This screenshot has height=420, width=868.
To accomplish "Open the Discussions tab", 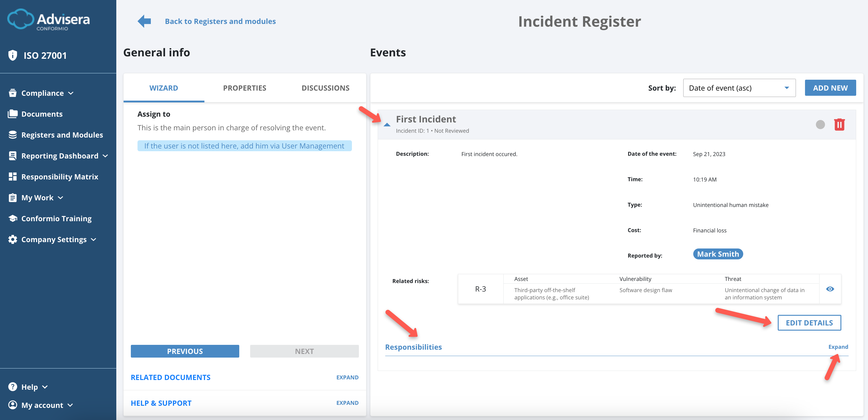I will pos(325,88).
